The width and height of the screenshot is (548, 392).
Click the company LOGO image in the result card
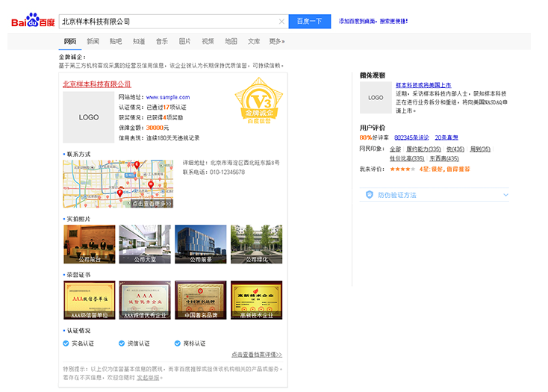click(x=89, y=117)
